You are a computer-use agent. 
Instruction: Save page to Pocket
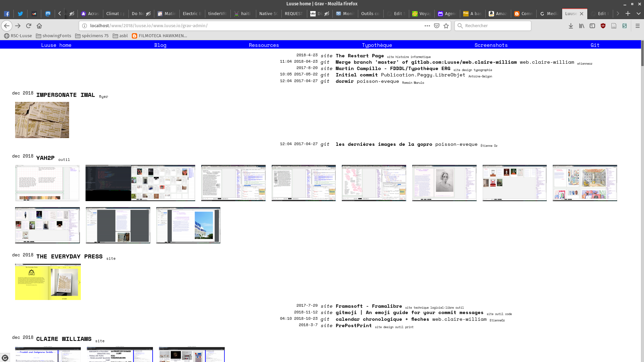tap(437, 26)
